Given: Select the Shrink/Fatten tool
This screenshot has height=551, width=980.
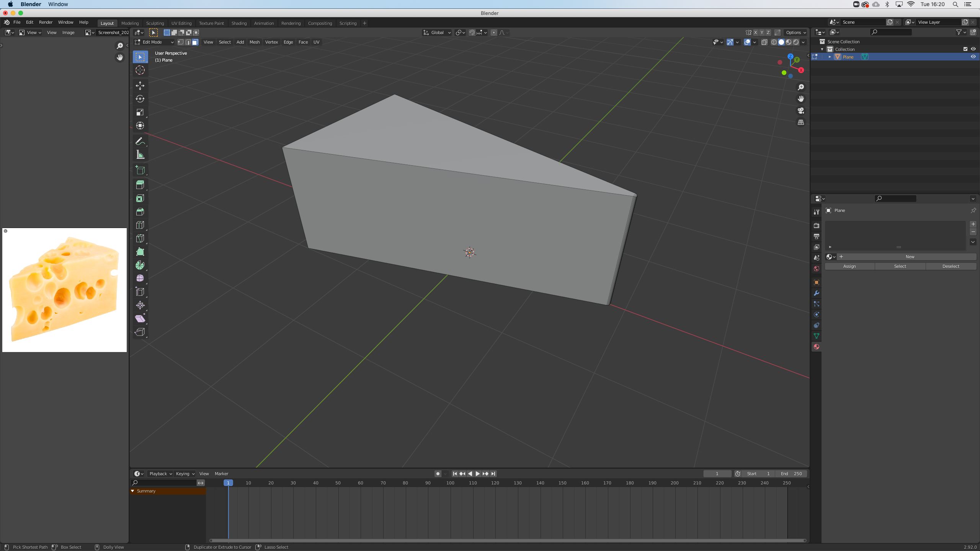Looking at the screenshot, I should [140, 305].
